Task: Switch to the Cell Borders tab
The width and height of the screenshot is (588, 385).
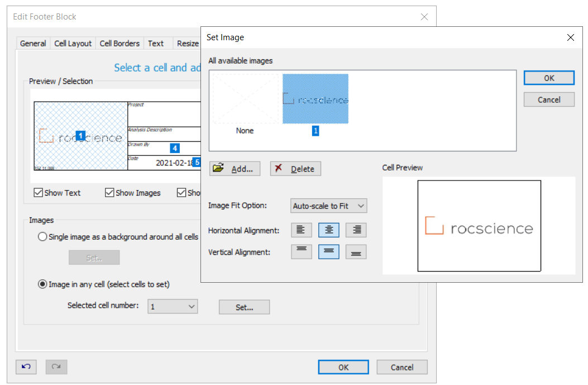Action: tap(119, 43)
